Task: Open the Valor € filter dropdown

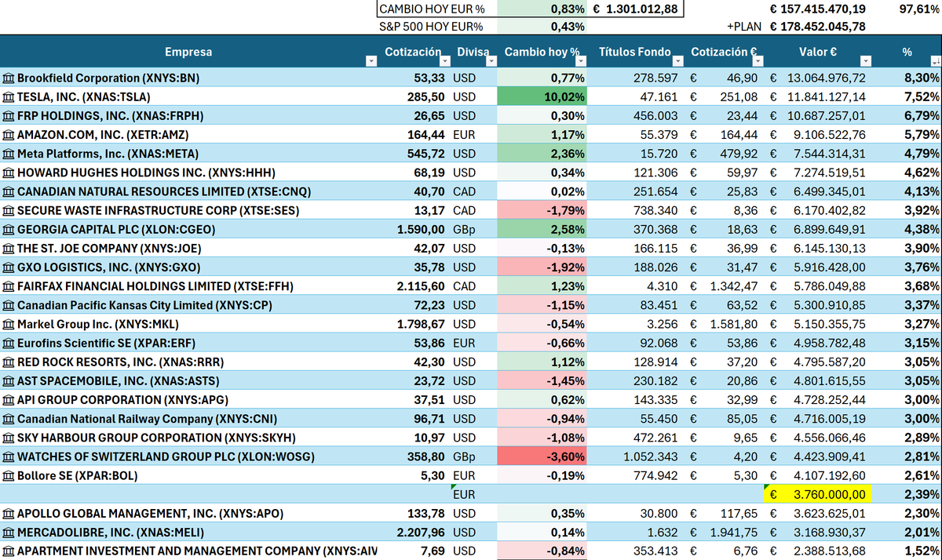Action: (x=866, y=61)
